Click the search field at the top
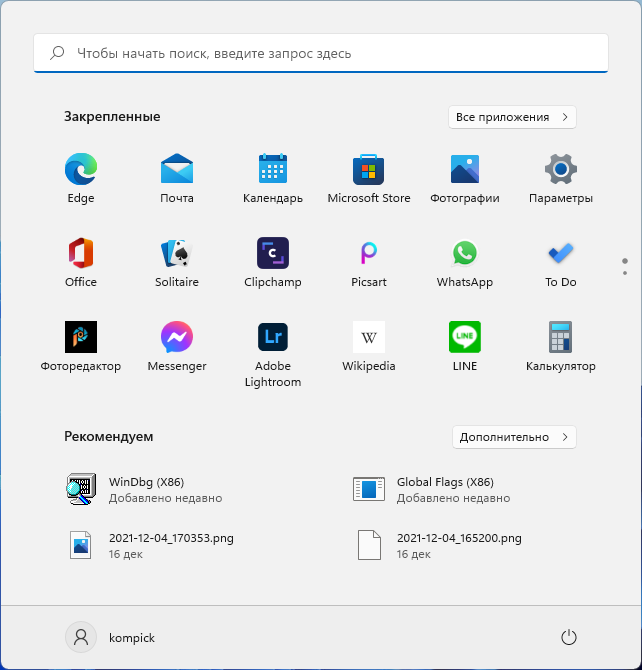Image resolution: width=642 pixels, height=670 pixels. (321, 53)
